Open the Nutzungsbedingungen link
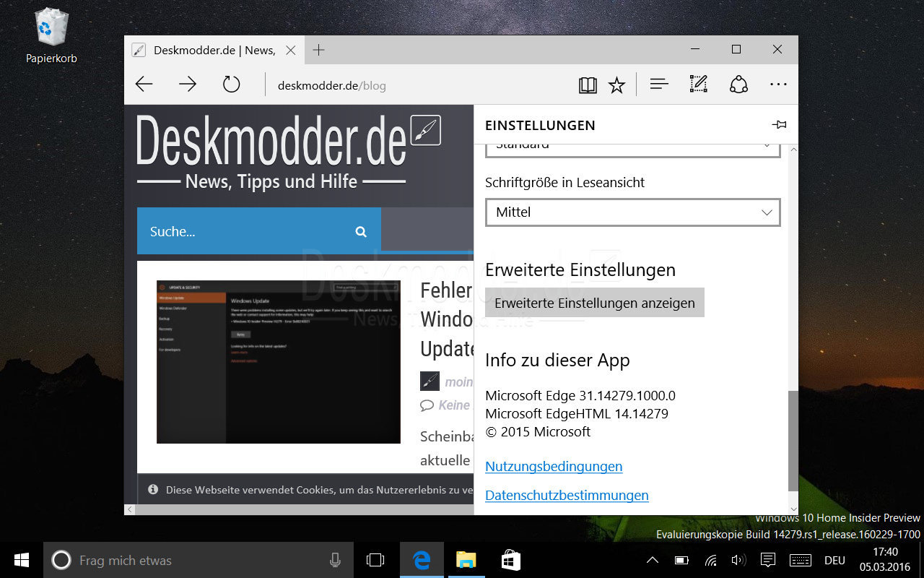 [x=554, y=466]
